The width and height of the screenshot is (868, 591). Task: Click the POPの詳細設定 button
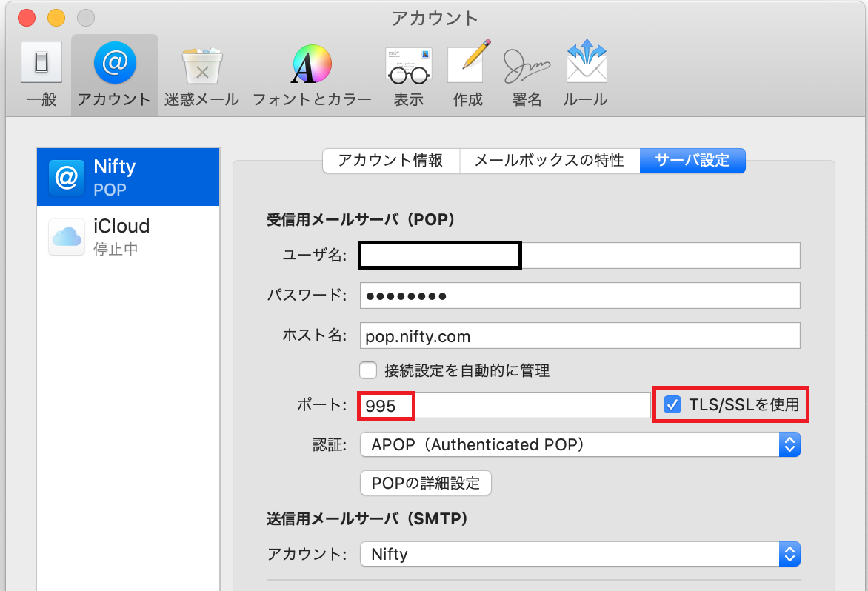tap(426, 484)
